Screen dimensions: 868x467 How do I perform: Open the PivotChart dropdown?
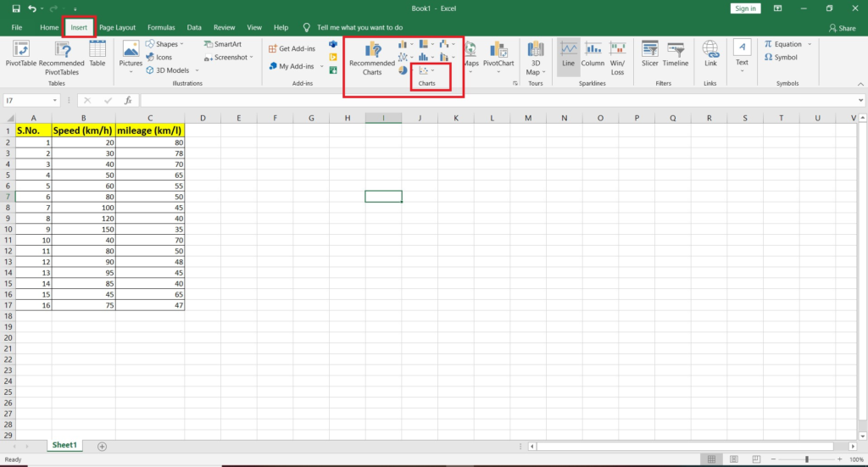coord(498,72)
